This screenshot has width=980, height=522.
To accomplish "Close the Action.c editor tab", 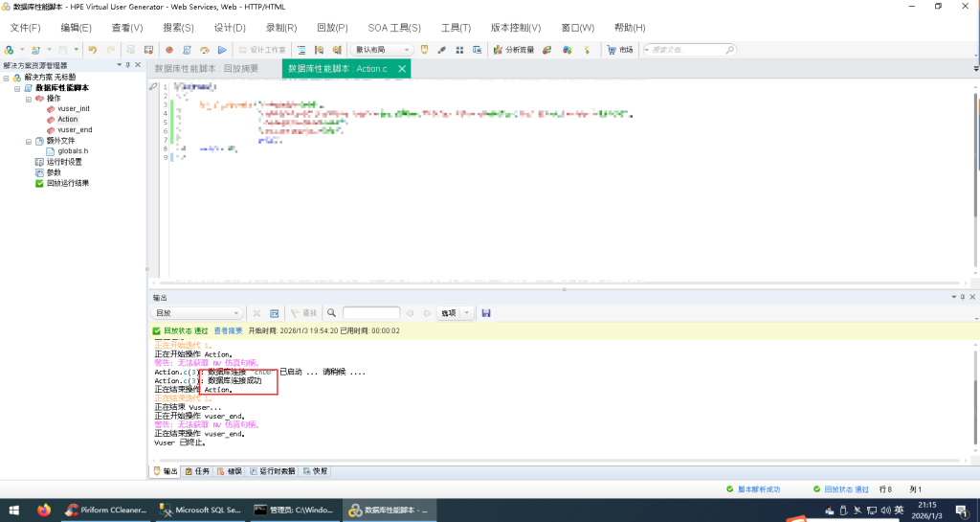I will click(x=402, y=69).
